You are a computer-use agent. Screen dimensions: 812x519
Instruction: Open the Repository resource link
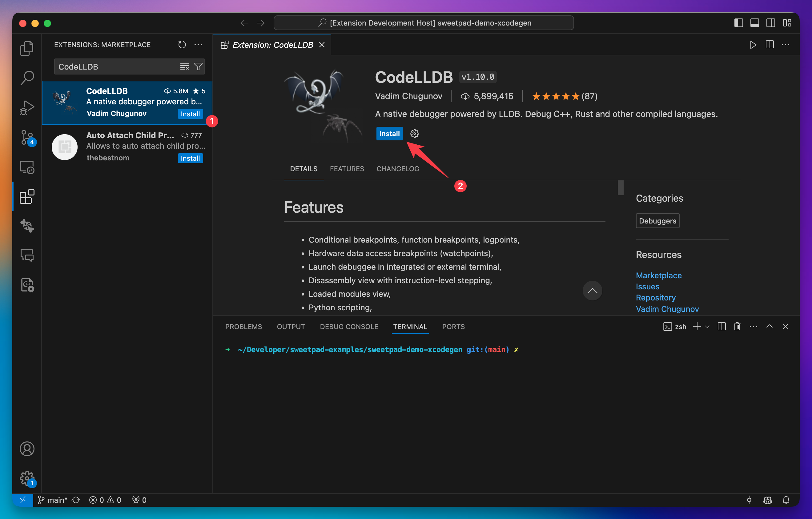(x=656, y=297)
